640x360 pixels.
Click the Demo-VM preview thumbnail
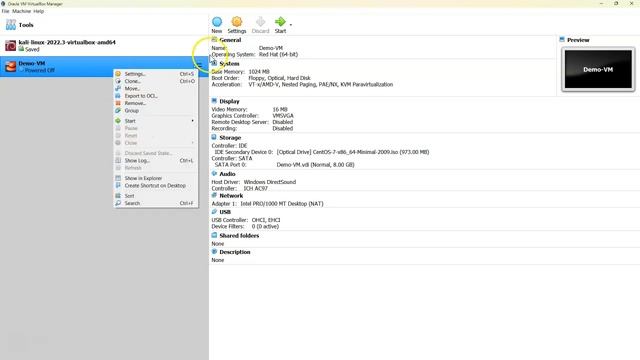tap(598, 69)
